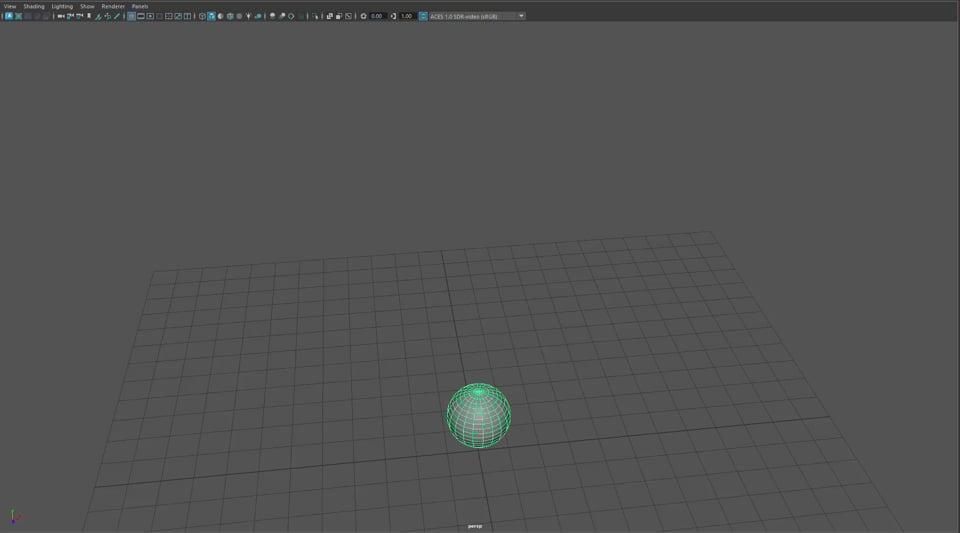Screen dimensions: 960x533
Task: Open the View menu
Action: point(10,6)
